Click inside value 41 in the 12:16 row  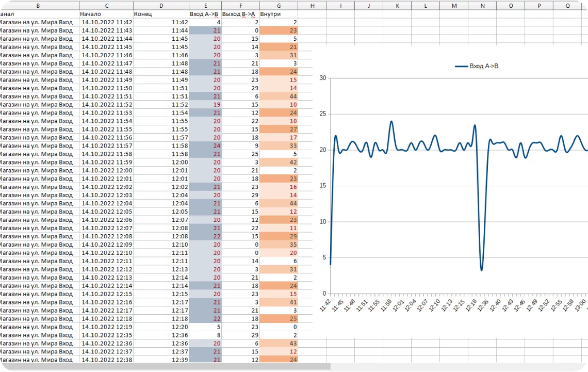tap(279, 302)
